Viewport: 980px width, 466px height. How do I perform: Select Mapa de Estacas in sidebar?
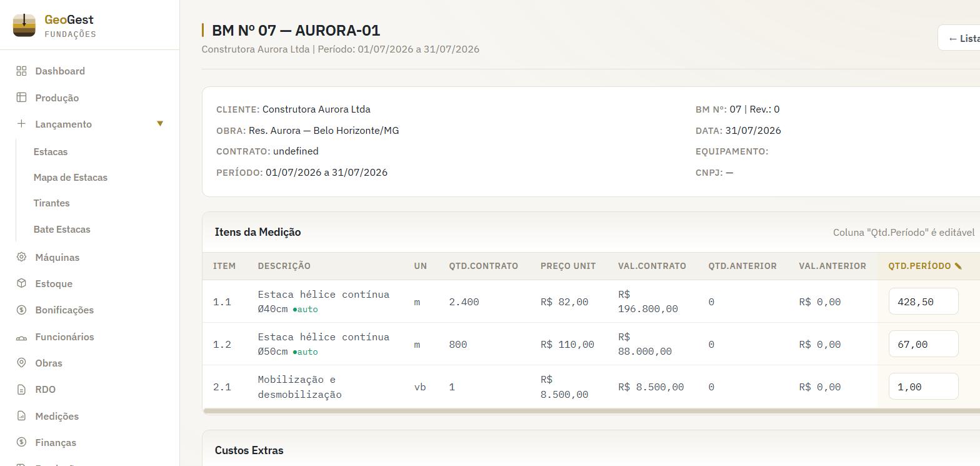71,178
